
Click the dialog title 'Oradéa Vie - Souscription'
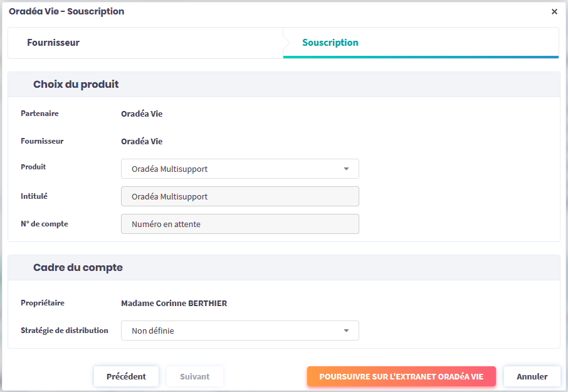(x=66, y=11)
